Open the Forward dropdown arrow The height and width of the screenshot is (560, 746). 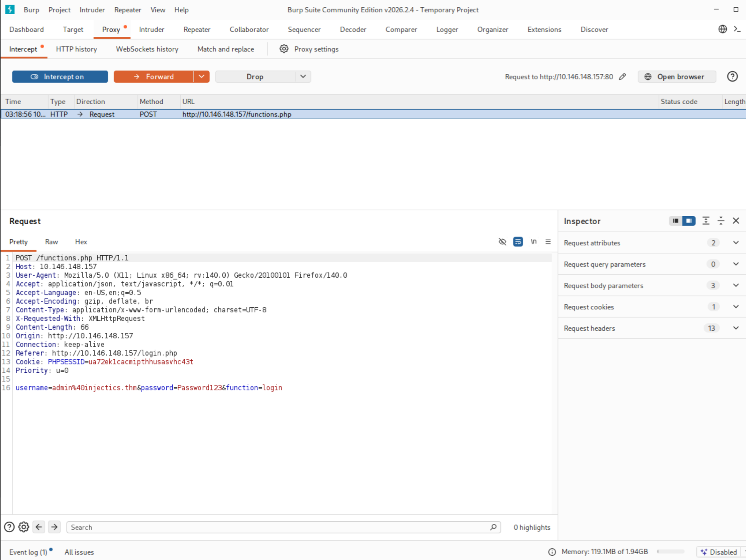coord(201,77)
